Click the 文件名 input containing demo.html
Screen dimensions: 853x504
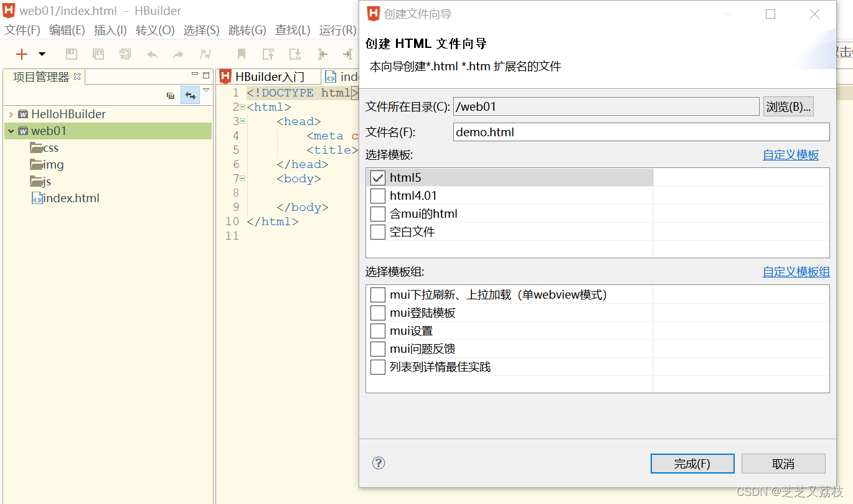click(641, 132)
